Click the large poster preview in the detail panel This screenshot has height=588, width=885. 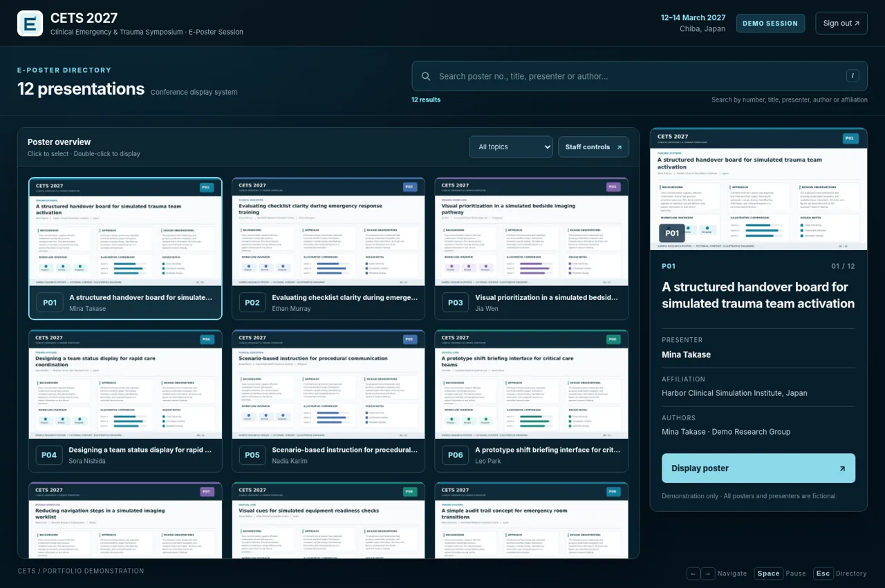(x=758, y=189)
